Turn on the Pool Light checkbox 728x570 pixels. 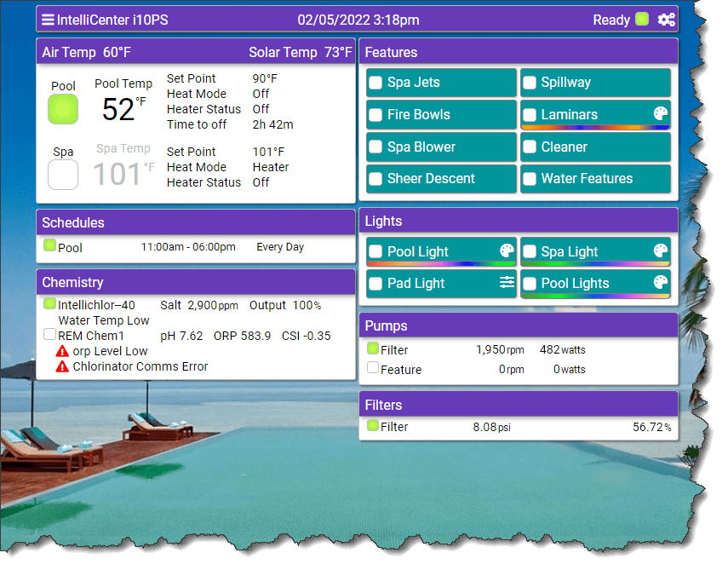(x=375, y=252)
